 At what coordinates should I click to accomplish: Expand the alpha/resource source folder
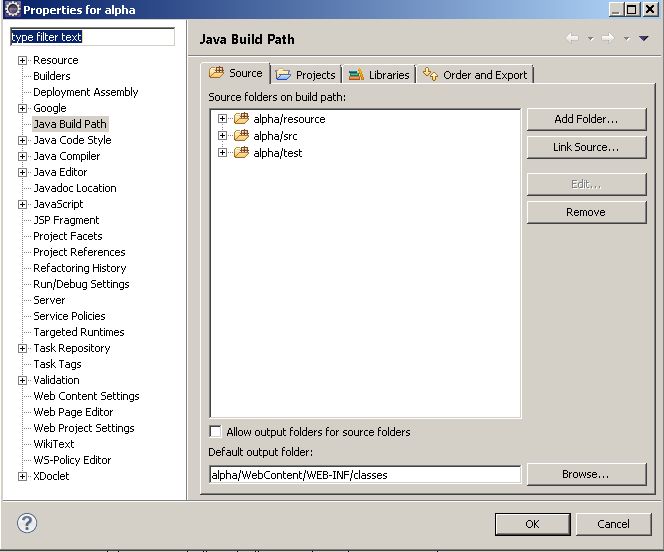point(222,119)
